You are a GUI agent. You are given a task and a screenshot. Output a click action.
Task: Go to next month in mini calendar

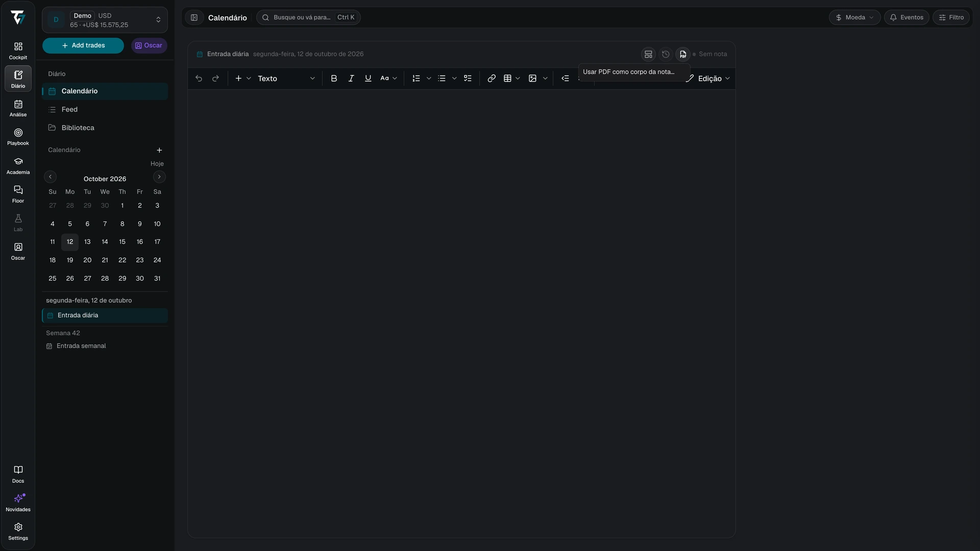(159, 177)
